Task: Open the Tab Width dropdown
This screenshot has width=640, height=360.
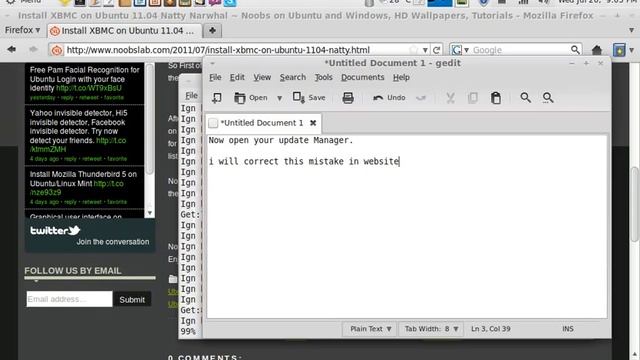Action: coord(431,329)
